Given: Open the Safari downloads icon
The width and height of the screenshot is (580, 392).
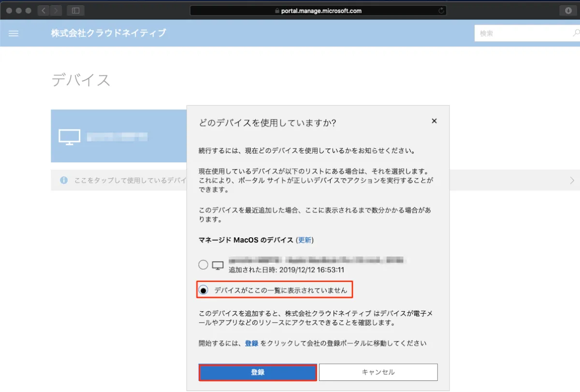Looking at the screenshot, I should pyautogui.click(x=568, y=11).
